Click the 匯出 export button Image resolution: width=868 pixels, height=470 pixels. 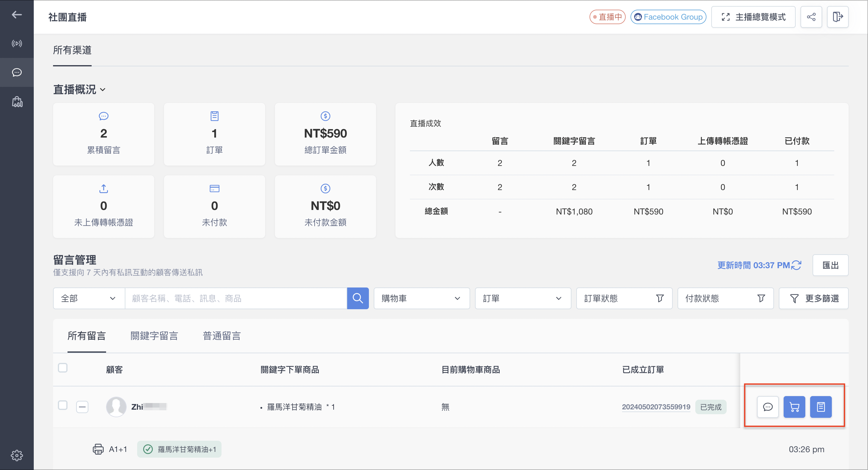tap(830, 265)
